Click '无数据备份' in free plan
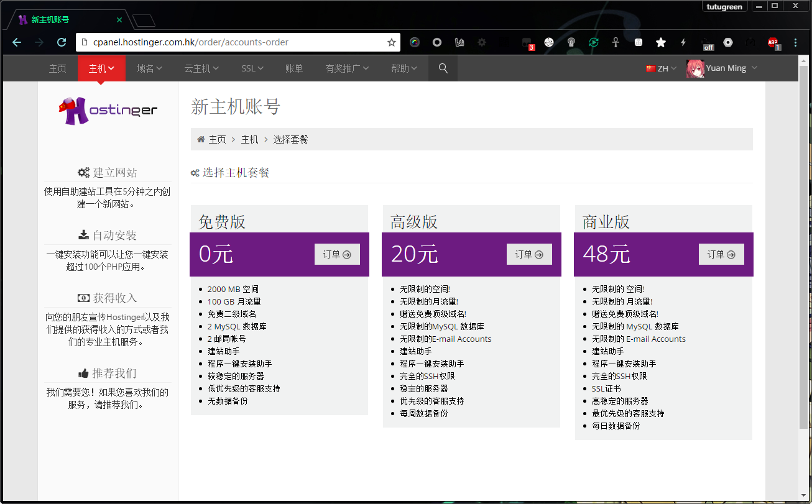 [228, 401]
